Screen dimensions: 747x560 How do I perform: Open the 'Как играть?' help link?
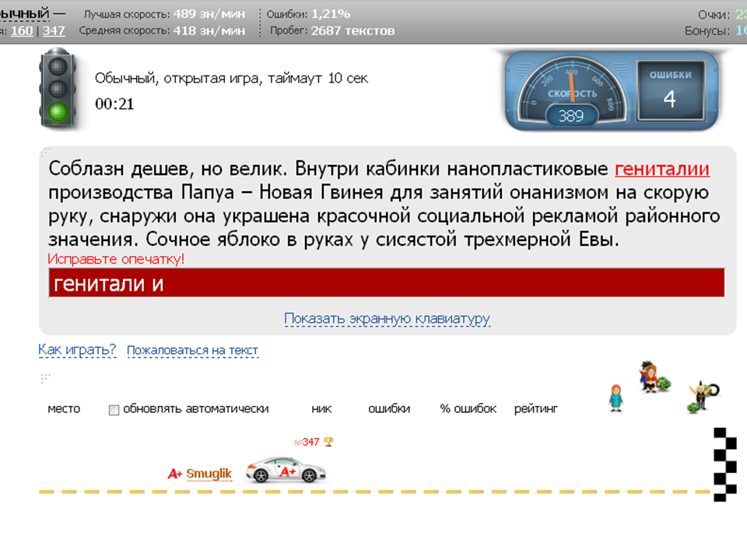coord(77,349)
